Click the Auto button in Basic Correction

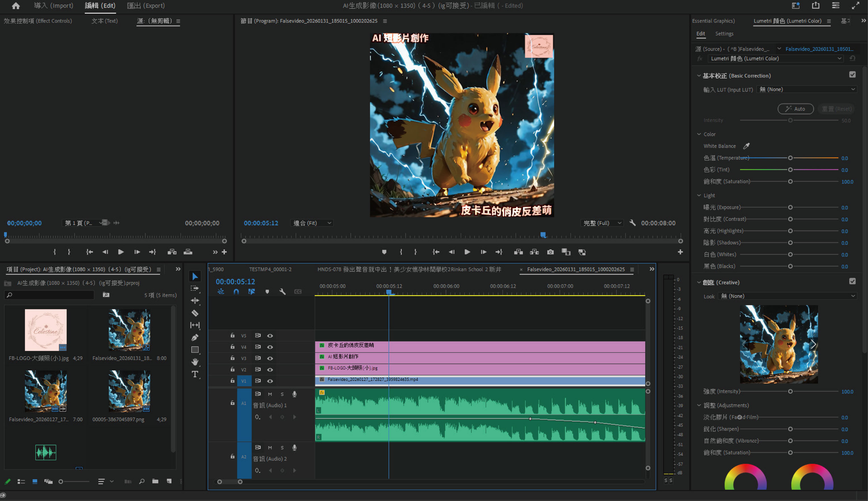tap(796, 109)
